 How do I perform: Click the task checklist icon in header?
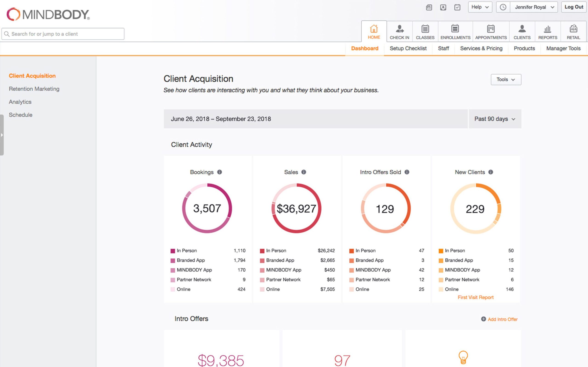click(457, 7)
